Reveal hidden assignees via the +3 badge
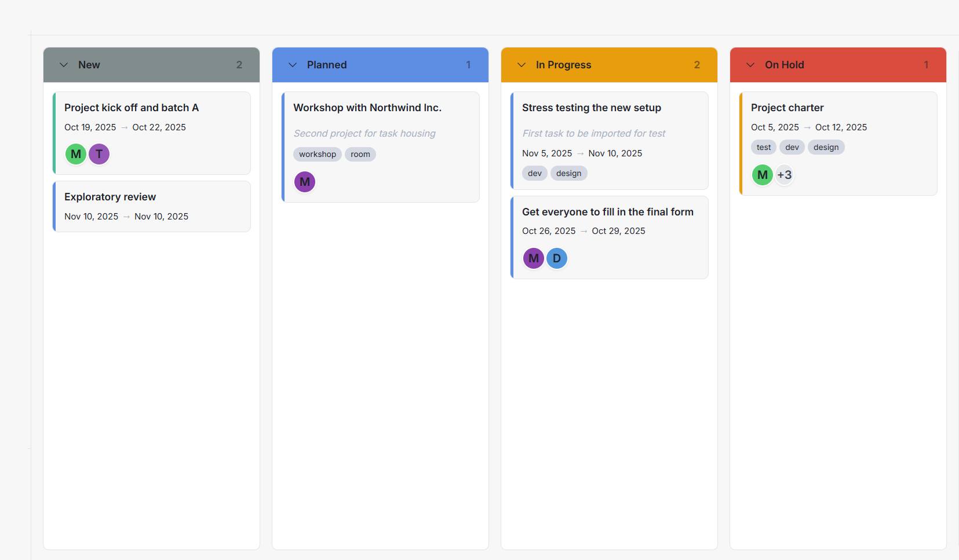 785,174
